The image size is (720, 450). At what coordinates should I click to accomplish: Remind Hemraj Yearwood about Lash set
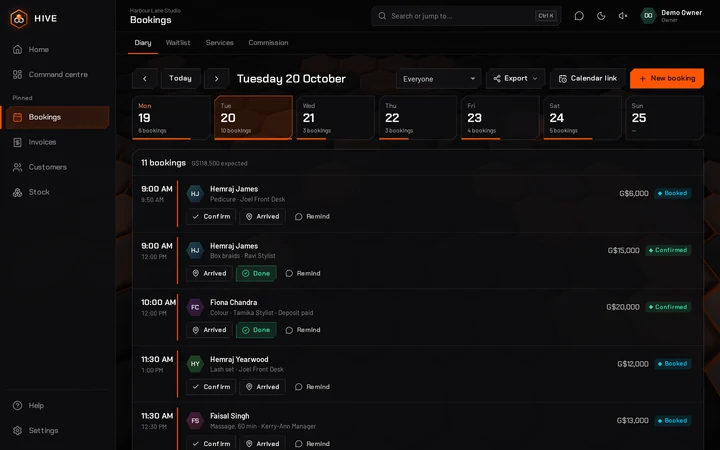click(312, 387)
